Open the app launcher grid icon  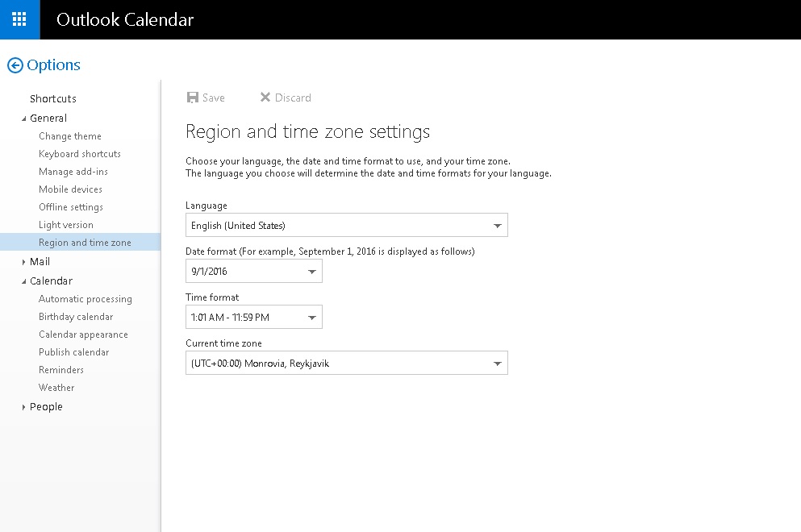click(19, 19)
